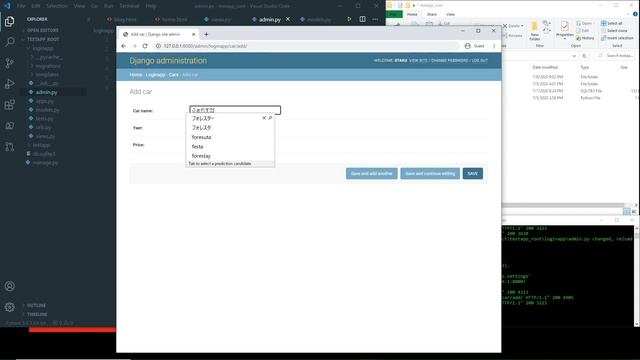640x360 pixels.
Task: Click the browser Forward arrow
Action: 134,46
